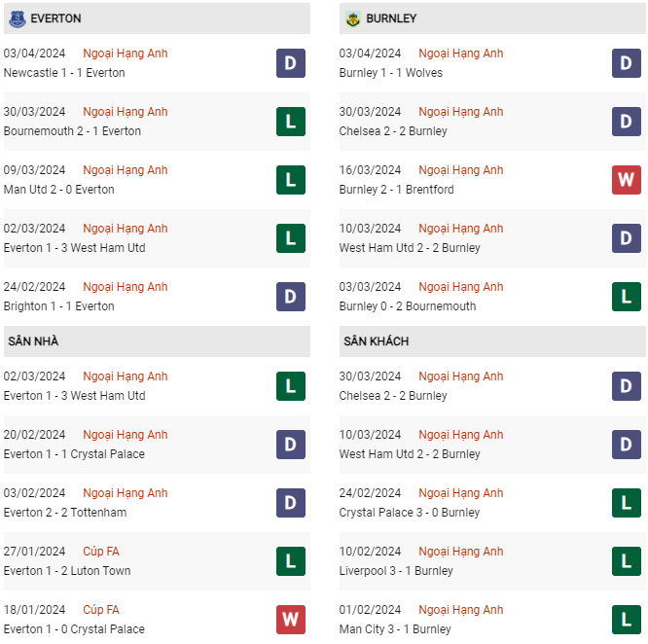
Task: Select the EVERTON team header
Action: [157, 18]
